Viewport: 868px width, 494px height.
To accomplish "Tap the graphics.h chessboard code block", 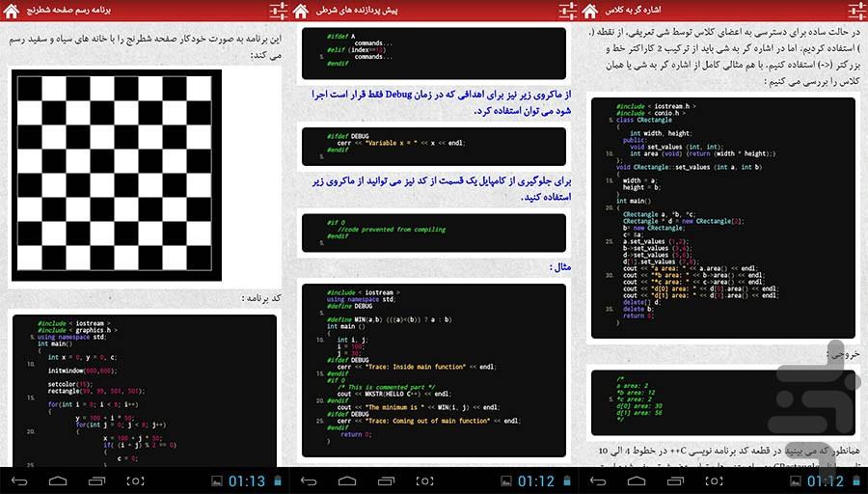I will [x=145, y=391].
